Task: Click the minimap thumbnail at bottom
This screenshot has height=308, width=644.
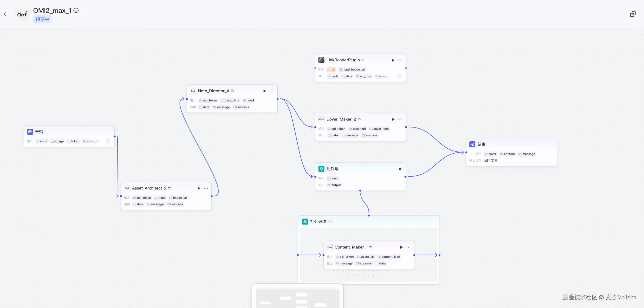Action: 297,298
